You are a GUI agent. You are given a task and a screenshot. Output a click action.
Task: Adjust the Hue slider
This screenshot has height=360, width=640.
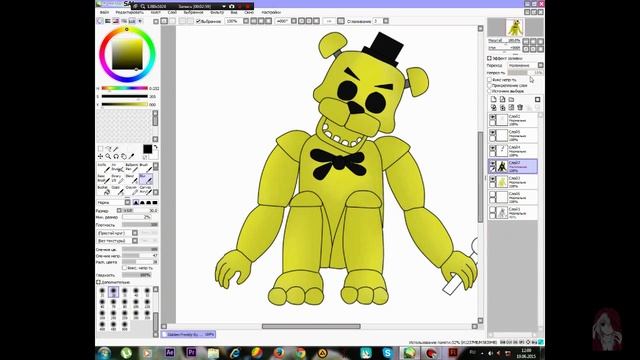click(x=124, y=88)
